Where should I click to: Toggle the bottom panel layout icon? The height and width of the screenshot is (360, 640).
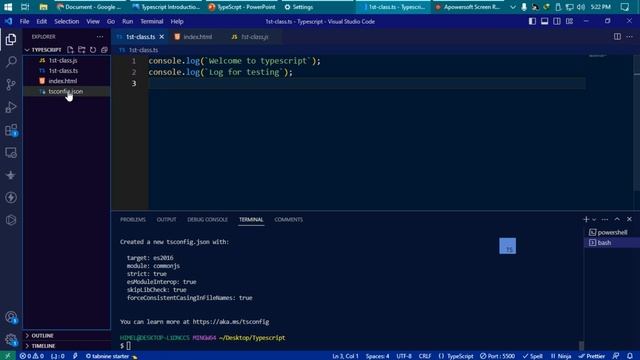[544, 21]
